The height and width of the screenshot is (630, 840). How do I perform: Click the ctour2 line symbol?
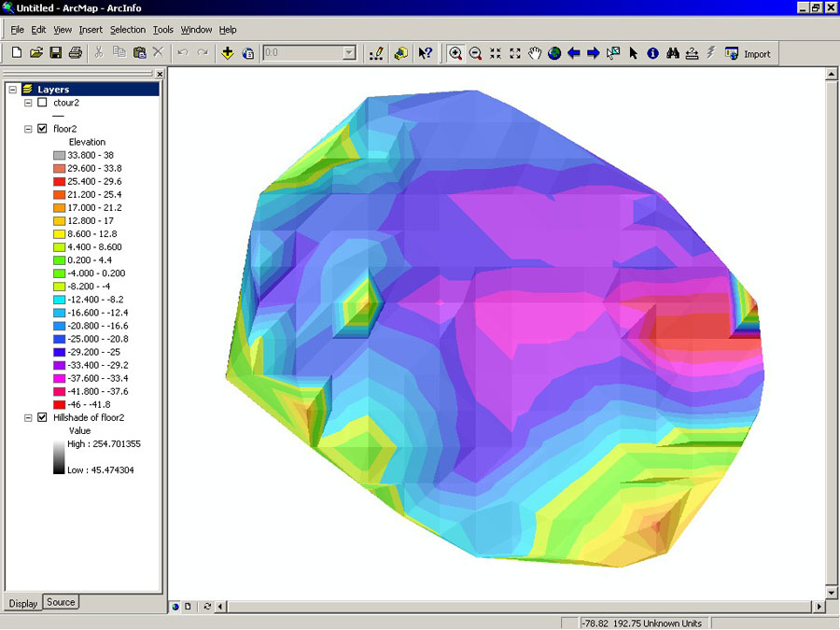pos(59,116)
